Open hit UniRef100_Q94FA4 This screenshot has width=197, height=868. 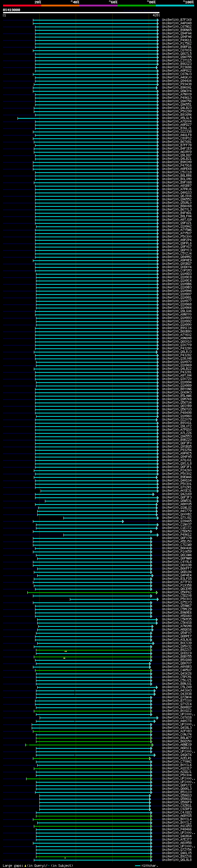176,33
